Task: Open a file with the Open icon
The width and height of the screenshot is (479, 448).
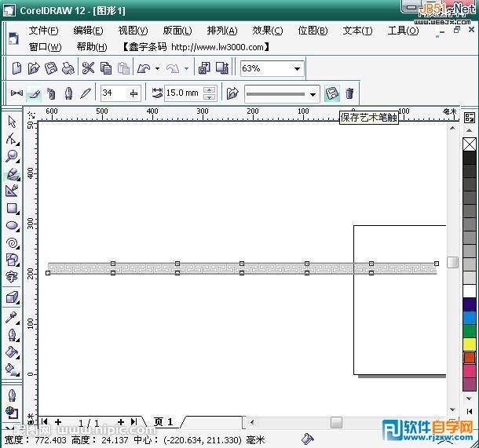Action: click(x=34, y=68)
